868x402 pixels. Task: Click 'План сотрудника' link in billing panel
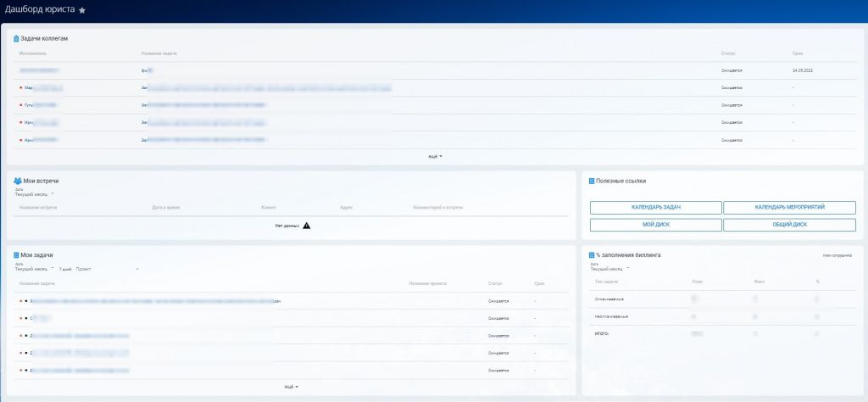(837, 255)
